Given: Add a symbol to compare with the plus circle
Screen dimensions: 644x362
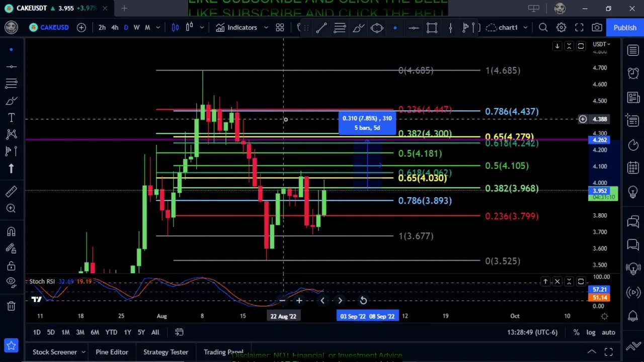Looking at the screenshot, I should [x=81, y=28].
